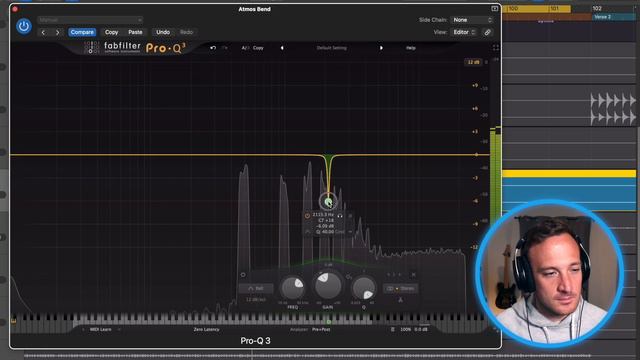Viewport: 640px width, 360px height.
Task: Select the yellow region in Logic tracks
Action: click(x=569, y=173)
